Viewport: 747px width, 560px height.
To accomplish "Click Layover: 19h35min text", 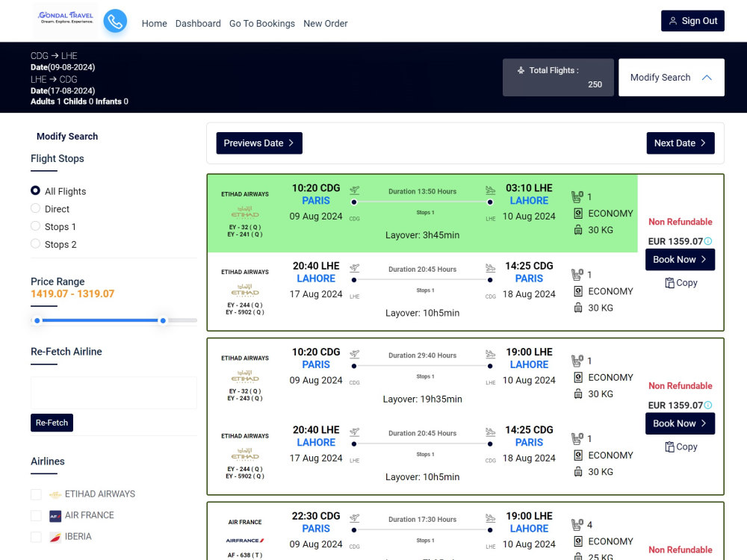I will tap(423, 399).
